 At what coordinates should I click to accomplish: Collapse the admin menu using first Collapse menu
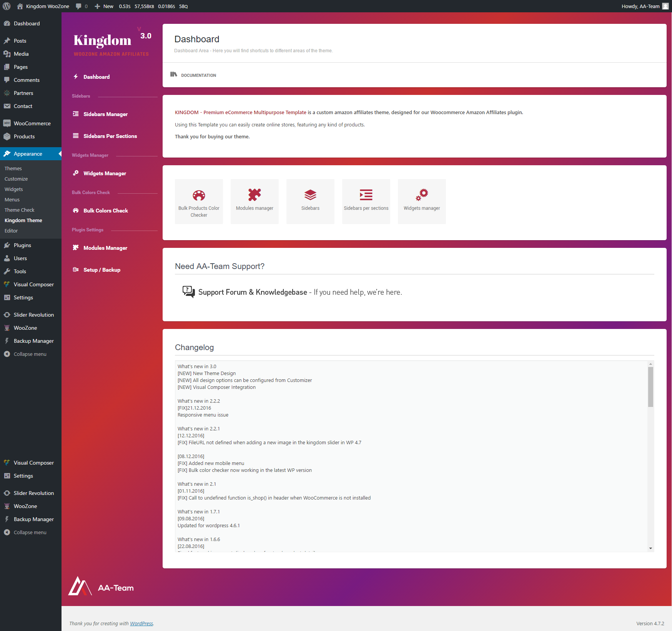coord(31,354)
